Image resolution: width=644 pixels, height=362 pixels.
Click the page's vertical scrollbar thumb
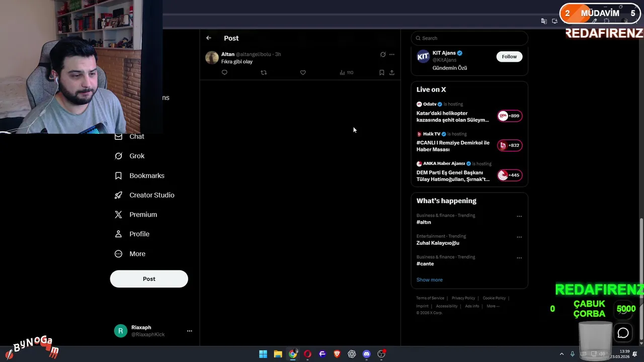click(641, 279)
